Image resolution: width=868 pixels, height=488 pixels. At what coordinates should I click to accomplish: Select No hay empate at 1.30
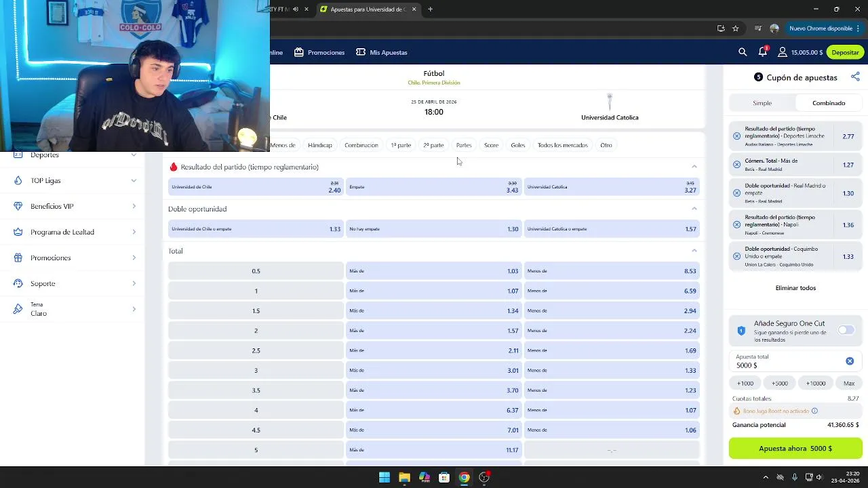pos(434,229)
